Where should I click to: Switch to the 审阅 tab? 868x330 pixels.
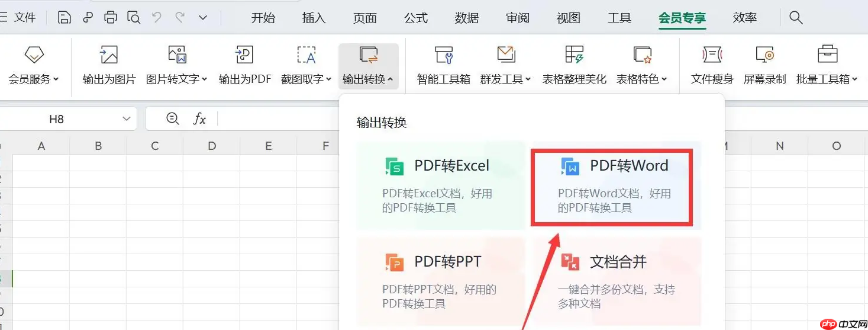[518, 18]
